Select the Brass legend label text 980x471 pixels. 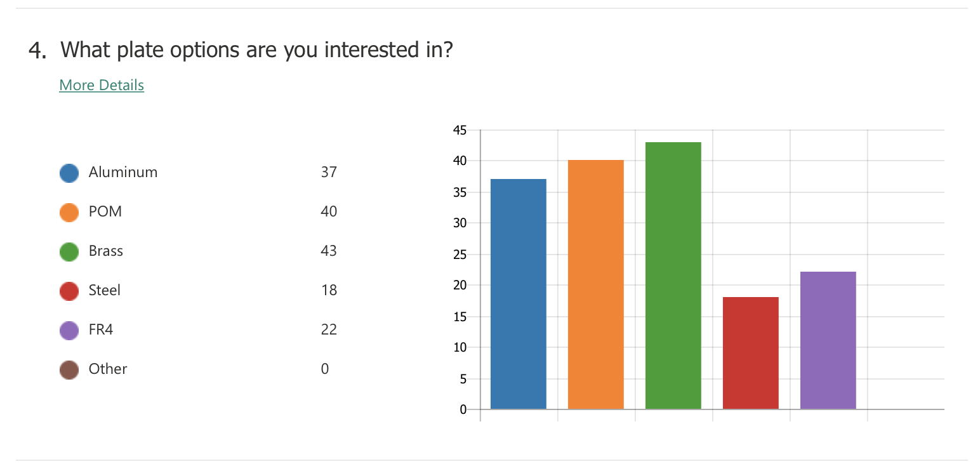click(106, 251)
